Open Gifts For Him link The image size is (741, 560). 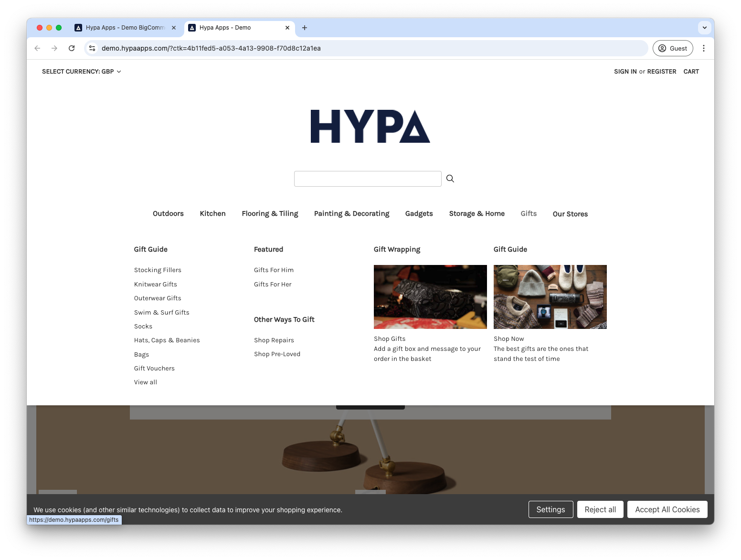tap(274, 270)
